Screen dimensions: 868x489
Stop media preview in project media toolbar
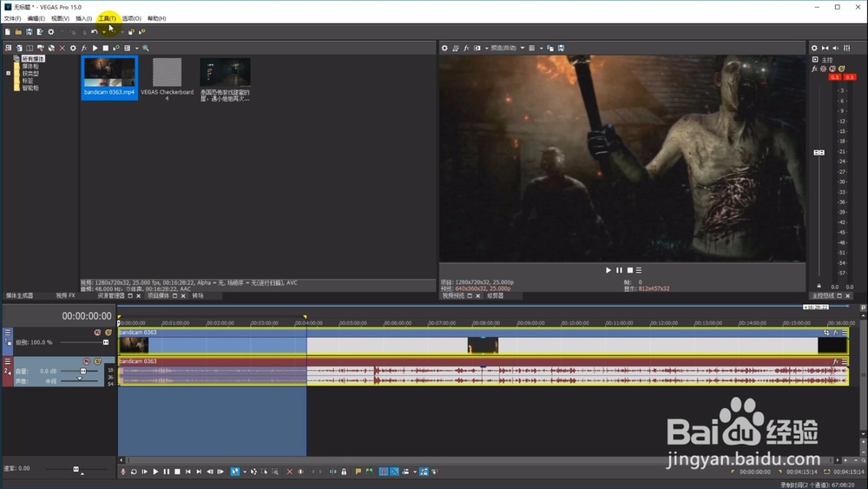(106, 48)
